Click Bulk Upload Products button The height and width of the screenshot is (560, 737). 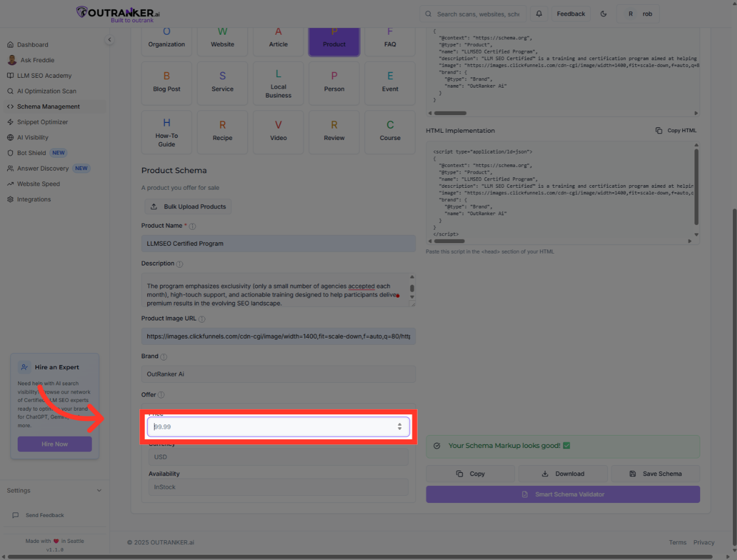(188, 207)
